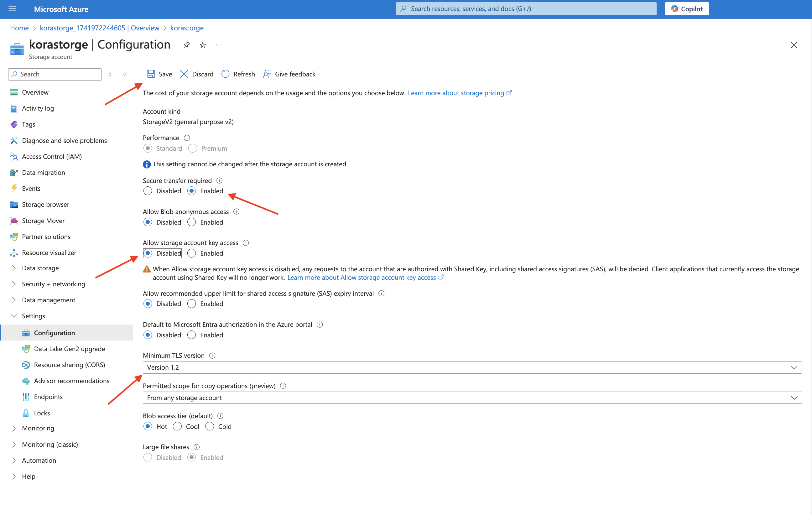This screenshot has height=515, width=812.
Task: Click the Locks padlock icon
Action: pyautogui.click(x=26, y=413)
